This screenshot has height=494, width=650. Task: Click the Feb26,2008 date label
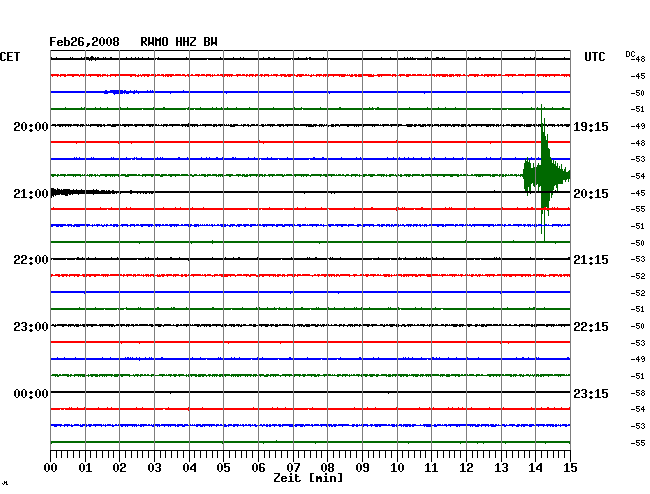pyautogui.click(x=84, y=42)
